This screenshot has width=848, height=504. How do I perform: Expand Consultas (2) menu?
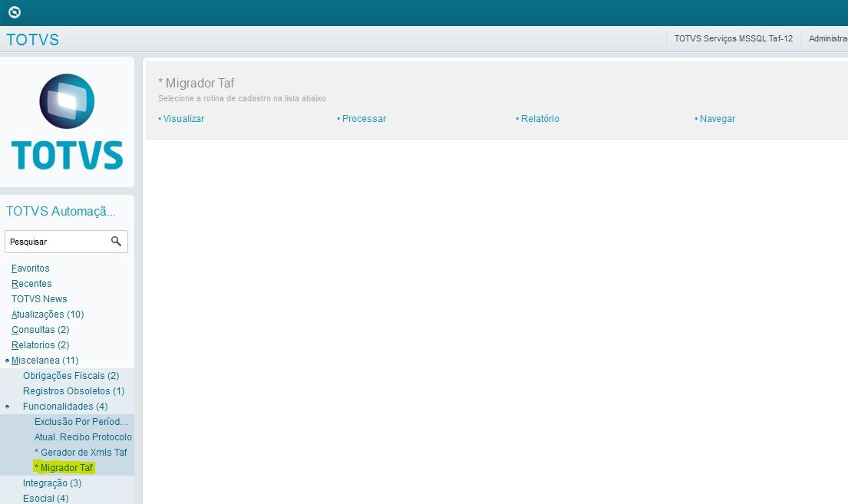coord(40,329)
